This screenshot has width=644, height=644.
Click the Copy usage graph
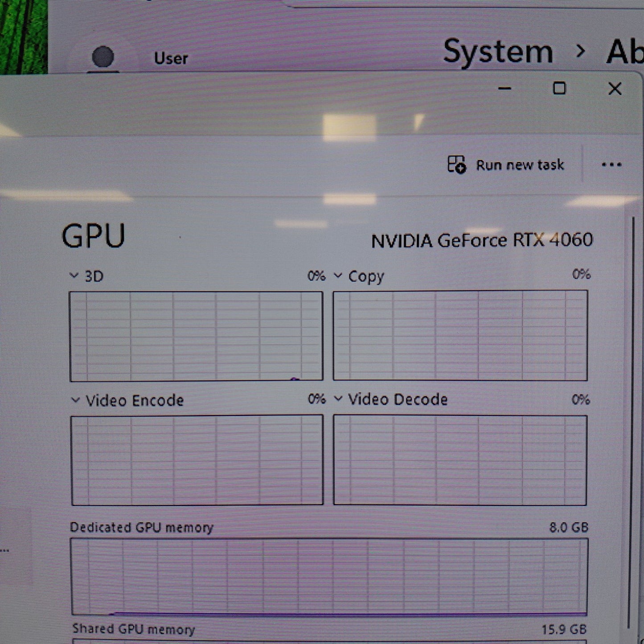coord(460,336)
